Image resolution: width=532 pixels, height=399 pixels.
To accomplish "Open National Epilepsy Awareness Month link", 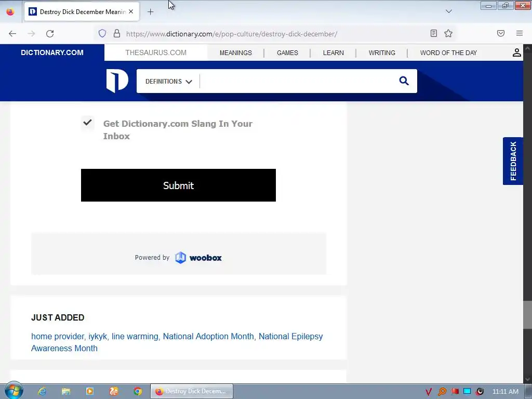I will 290,336.
